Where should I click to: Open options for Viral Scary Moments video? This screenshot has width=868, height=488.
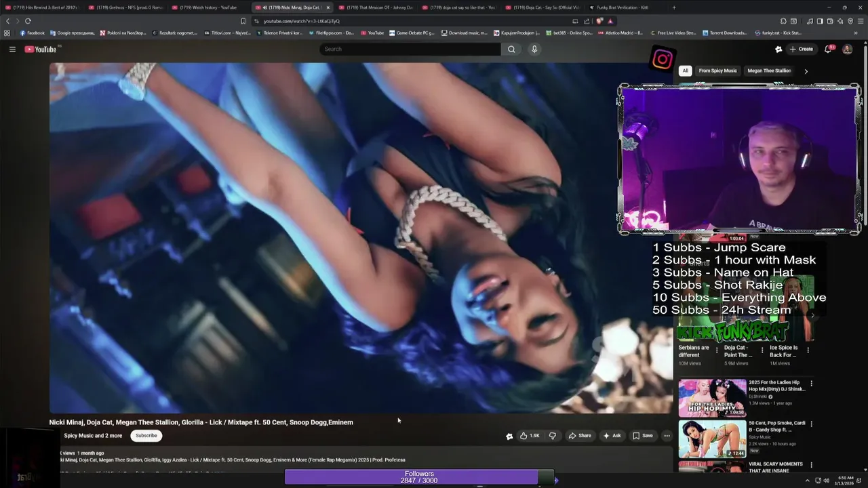(x=811, y=466)
